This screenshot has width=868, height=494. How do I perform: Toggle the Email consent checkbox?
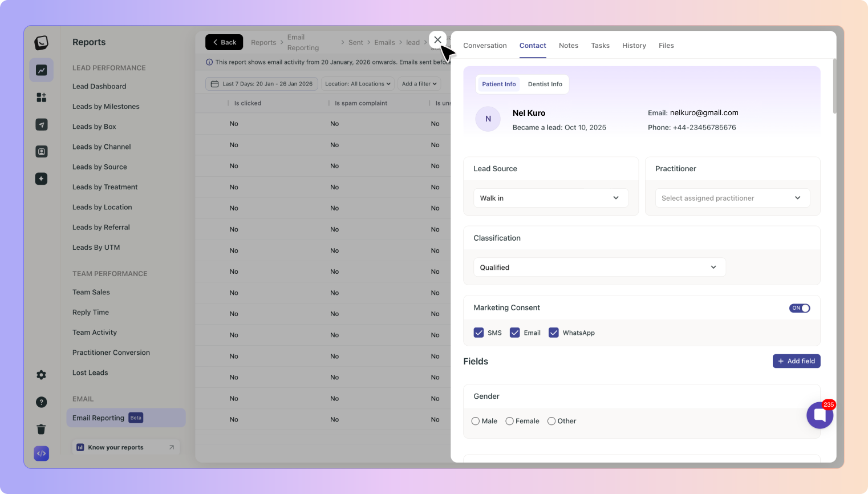click(515, 333)
